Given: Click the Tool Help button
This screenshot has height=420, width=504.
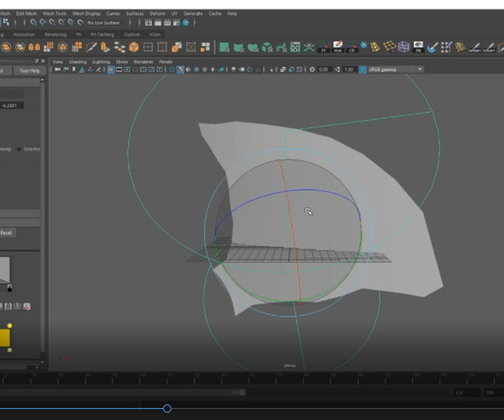Looking at the screenshot, I should pos(29,71).
